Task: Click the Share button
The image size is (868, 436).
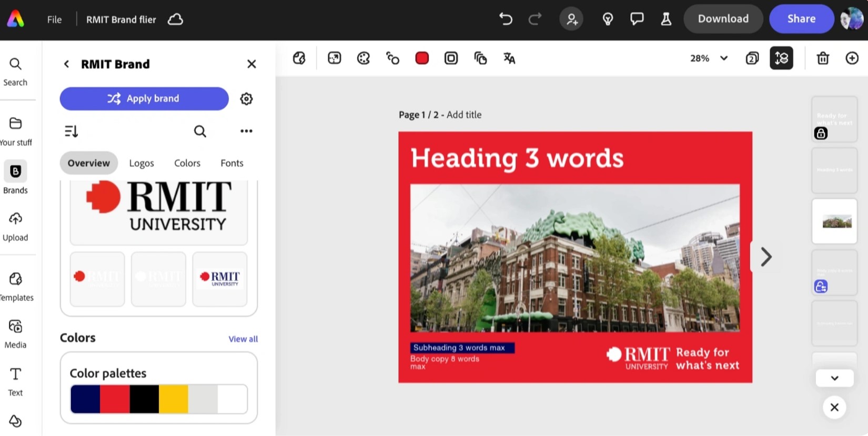Action: [x=801, y=19]
